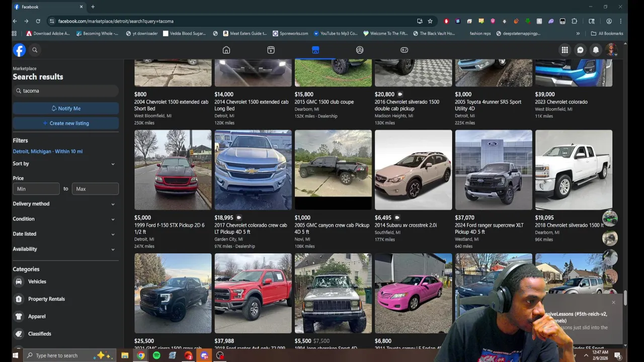
Task: Open 2005 GMC Canyon listing photo
Action: [333, 170]
